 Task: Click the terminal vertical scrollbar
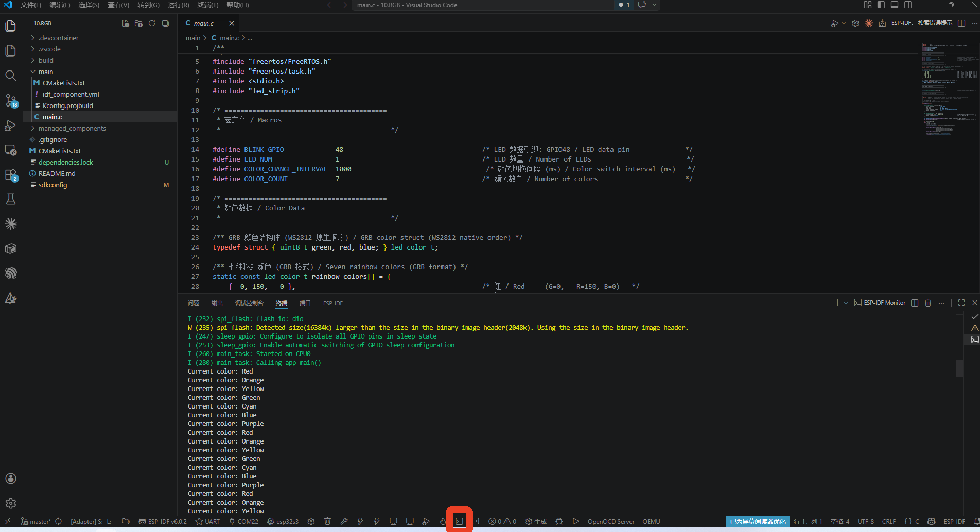pos(959,368)
